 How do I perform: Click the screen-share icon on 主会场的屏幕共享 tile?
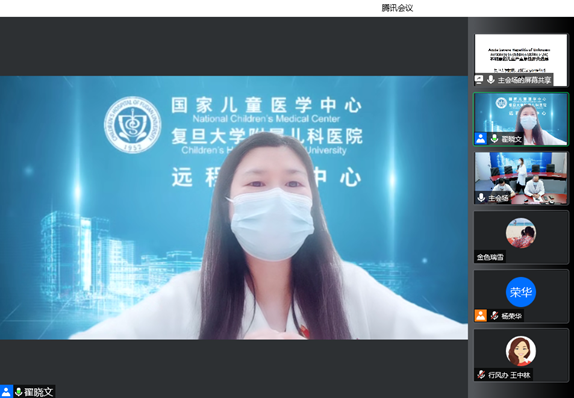click(479, 79)
